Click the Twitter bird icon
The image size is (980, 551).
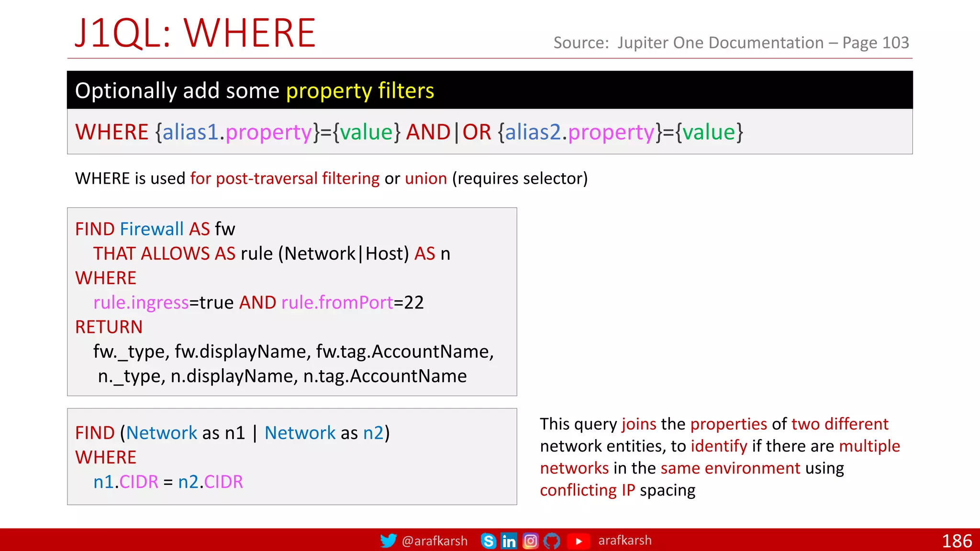click(388, 540)
